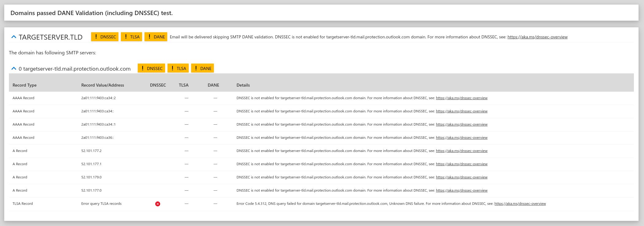Open dnssec-overview link in row 52.101.177.1
Screen dimensions: 644x226
click(x=462, y=164)
